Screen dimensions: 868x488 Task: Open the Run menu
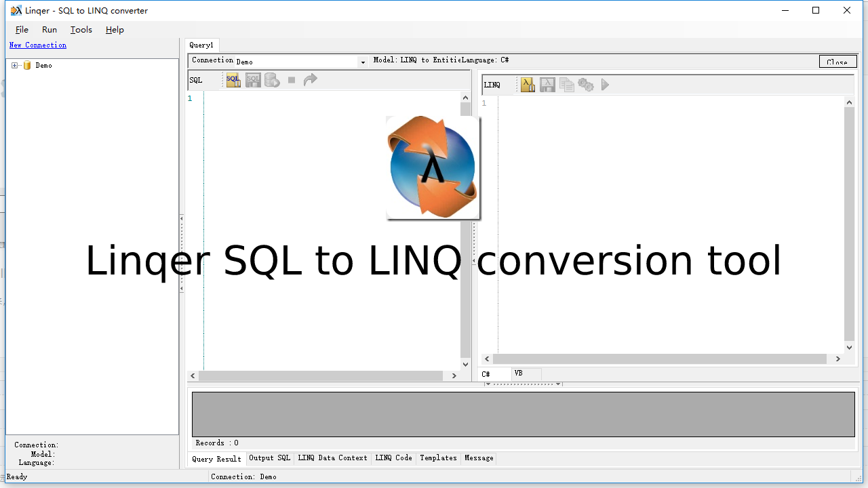(50, 30)
